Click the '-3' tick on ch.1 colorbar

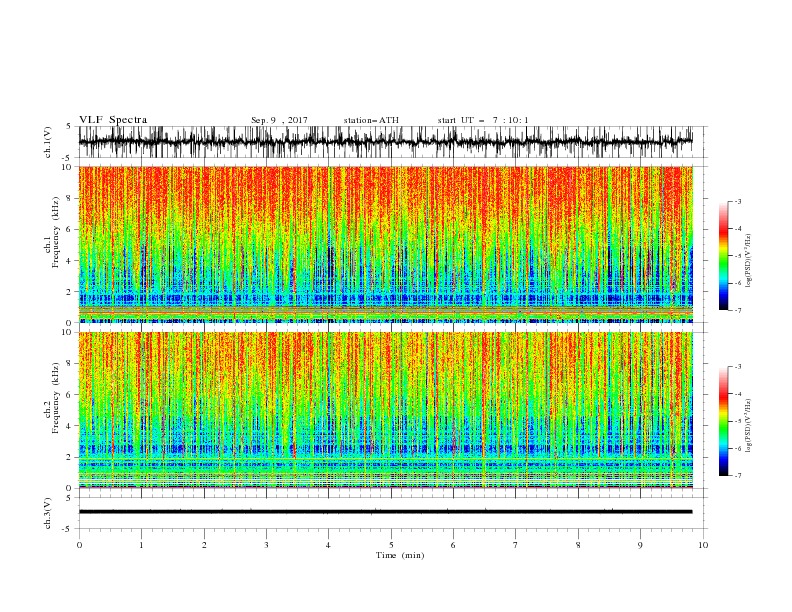point(738,201)
